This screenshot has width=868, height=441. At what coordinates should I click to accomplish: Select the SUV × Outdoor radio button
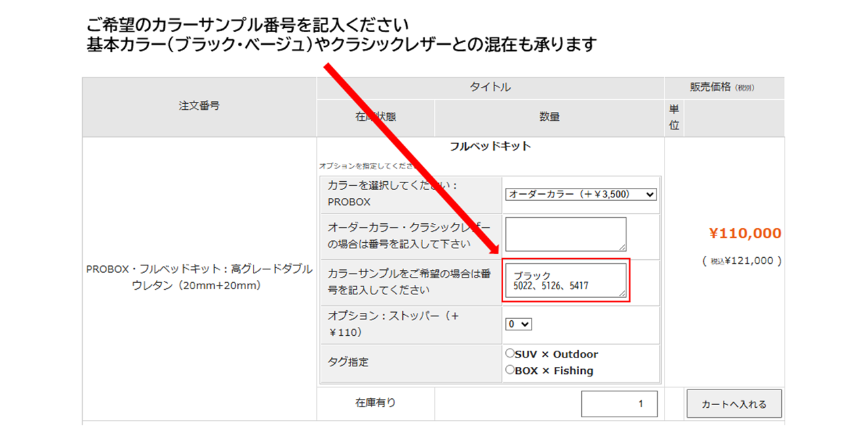511,353
